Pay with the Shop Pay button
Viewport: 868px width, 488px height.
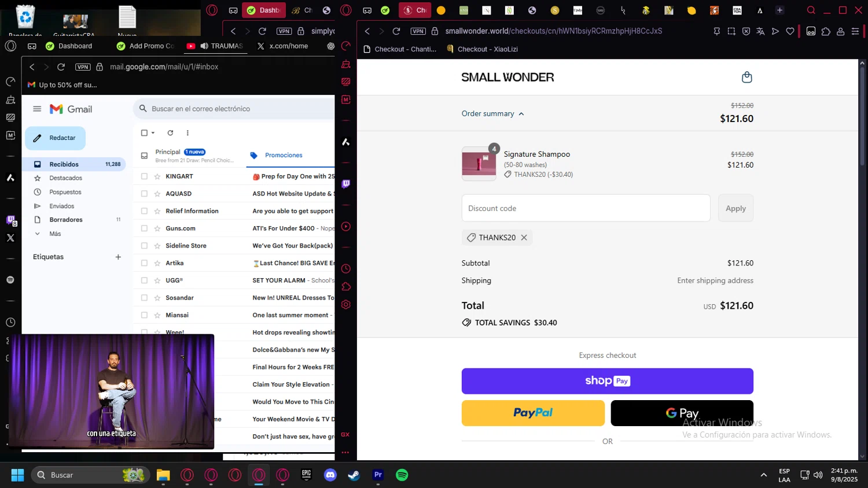(607, 381)
